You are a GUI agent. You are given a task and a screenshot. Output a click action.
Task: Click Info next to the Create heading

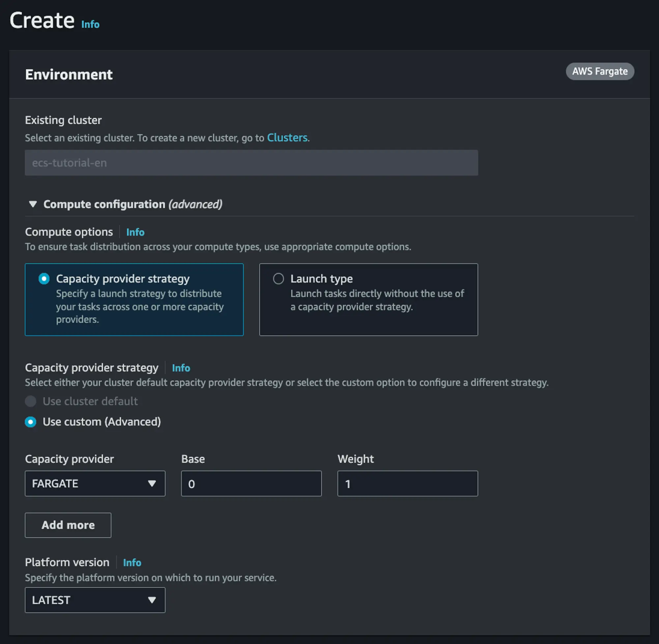[x=90, y=24]
